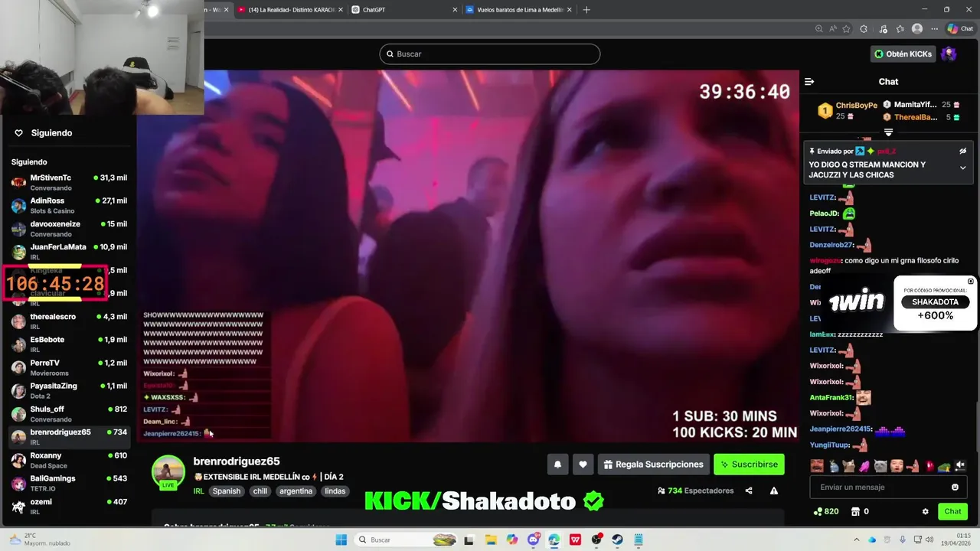980x551 pixels.
Task: Click the report warning triangle icon
Action: coord(774,491)
